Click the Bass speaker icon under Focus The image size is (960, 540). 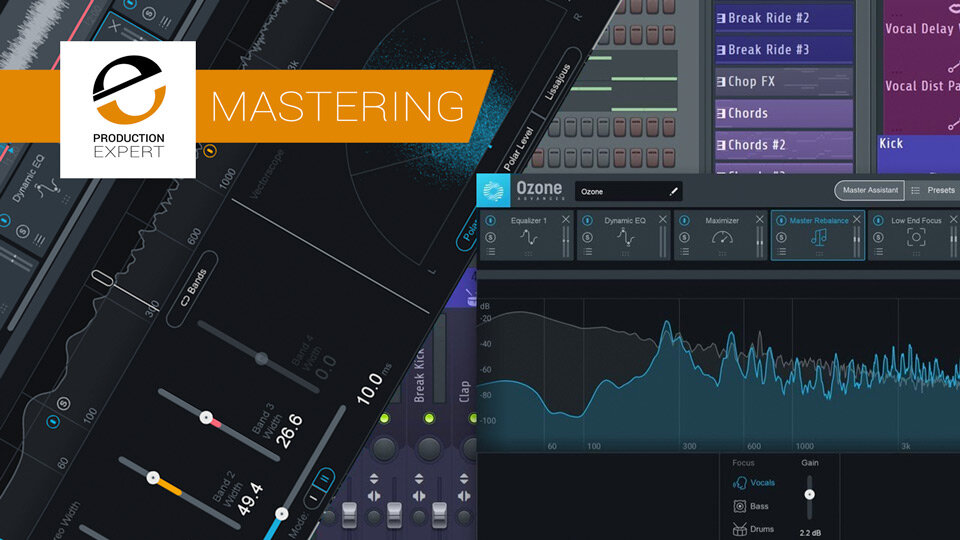(740, 506)
